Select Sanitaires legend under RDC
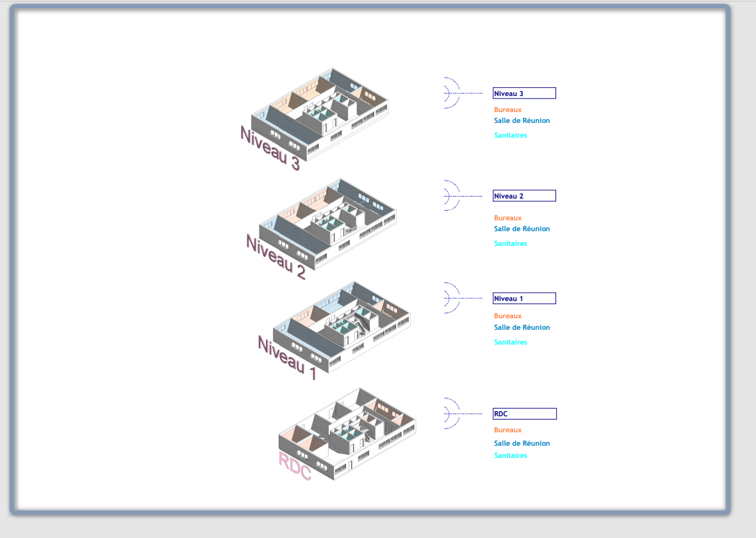This screenshot has width=756, height=538. point(511,455)
